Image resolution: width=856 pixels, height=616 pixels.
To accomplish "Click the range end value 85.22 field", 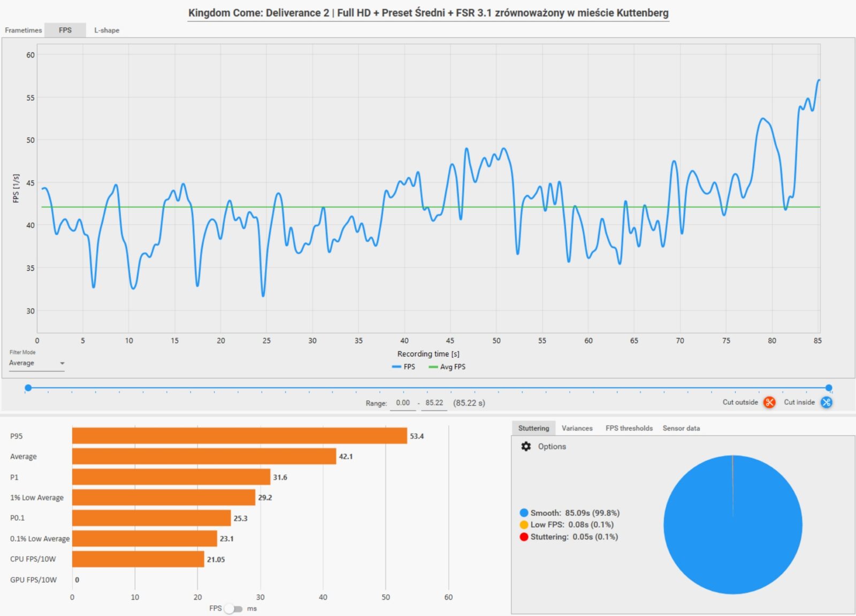I will [434, 403].
